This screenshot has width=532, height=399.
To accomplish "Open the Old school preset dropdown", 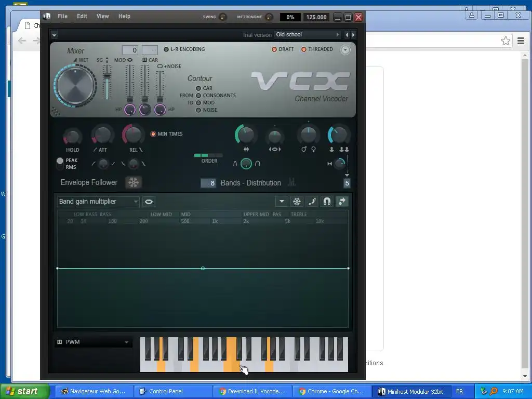I will 308,35.
